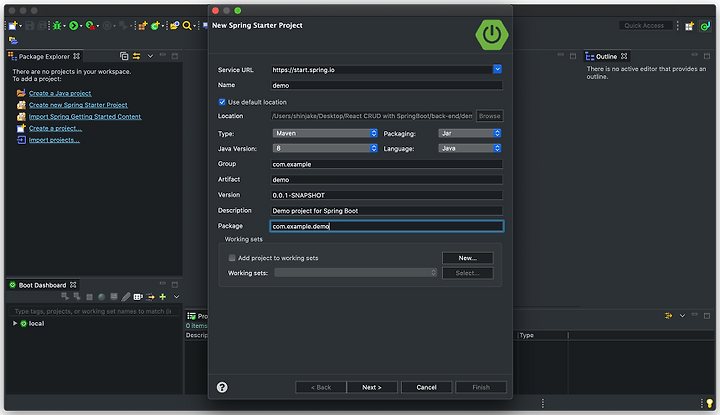Click the help question mark icon

tap(222, 387)
